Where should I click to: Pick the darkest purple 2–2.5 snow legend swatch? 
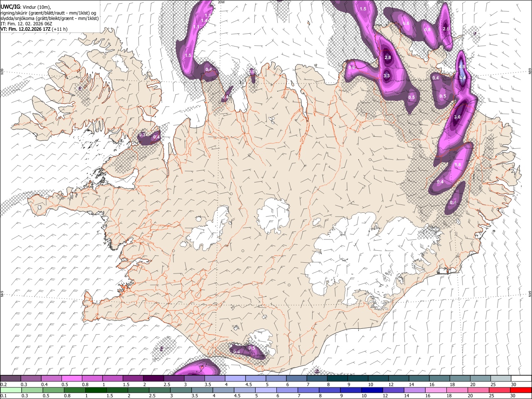coord(153,379)
